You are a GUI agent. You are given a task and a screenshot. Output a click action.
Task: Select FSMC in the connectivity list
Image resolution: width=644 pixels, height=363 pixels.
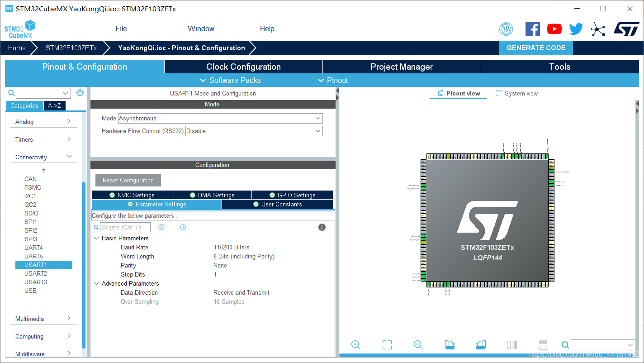pyautogui.click(x=33, y=187)
